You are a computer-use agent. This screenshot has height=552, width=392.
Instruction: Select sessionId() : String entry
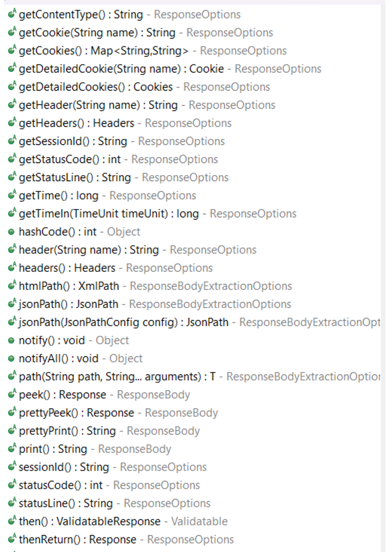(194, 467)
